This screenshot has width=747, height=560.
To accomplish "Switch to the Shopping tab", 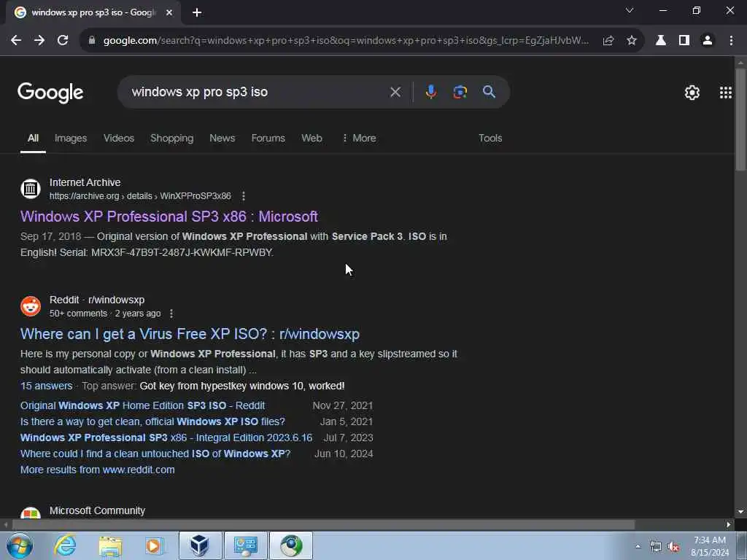I will click(x=172, y=138).
